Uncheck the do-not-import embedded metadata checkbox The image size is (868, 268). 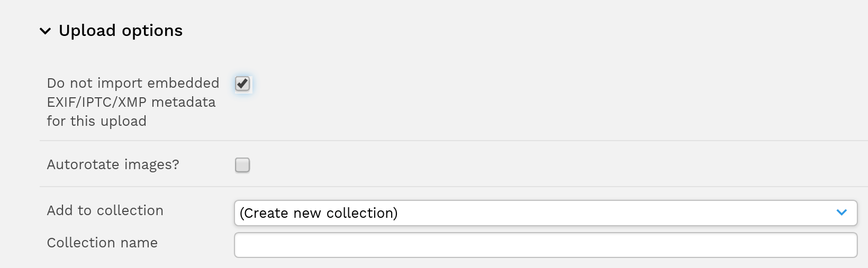(x=242, y=84)
